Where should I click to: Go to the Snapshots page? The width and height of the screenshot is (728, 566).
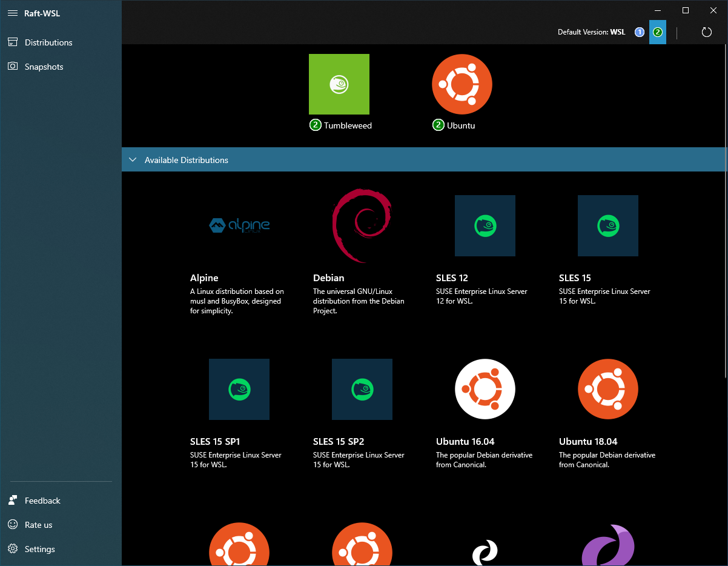61,67
